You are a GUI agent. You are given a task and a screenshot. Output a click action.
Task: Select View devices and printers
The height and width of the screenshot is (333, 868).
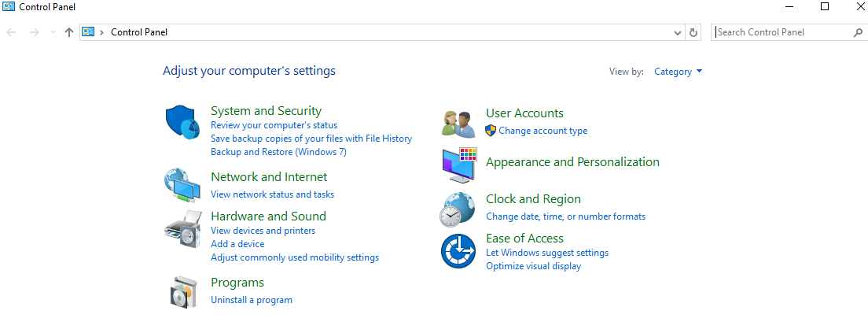[x=263, y=231]
